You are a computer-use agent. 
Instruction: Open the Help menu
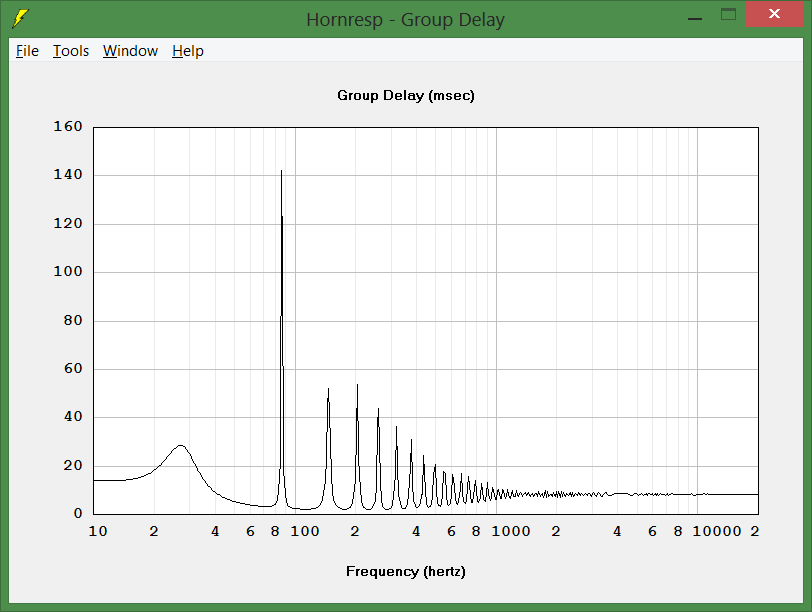point(187,51)
